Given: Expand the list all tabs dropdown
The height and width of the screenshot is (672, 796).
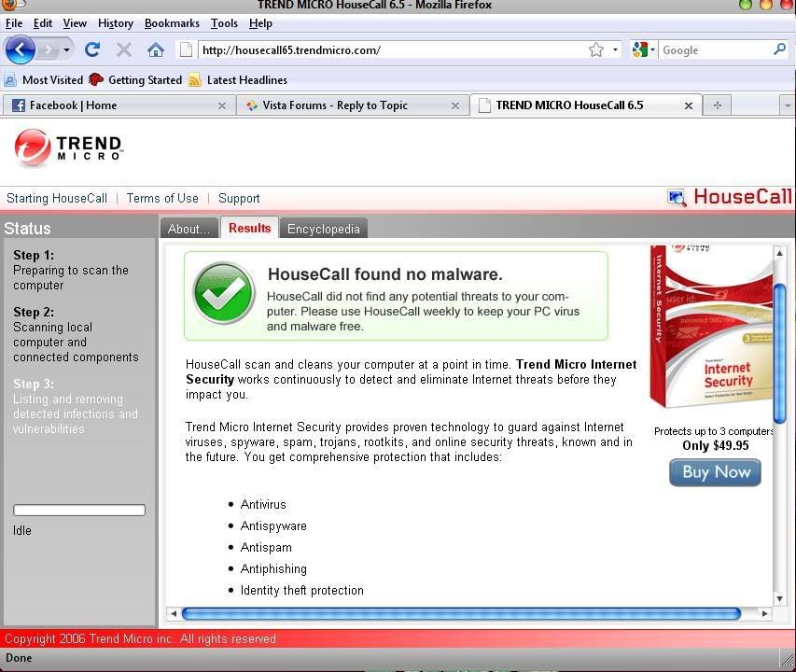Looking at the screenshot, I should 788,105.
